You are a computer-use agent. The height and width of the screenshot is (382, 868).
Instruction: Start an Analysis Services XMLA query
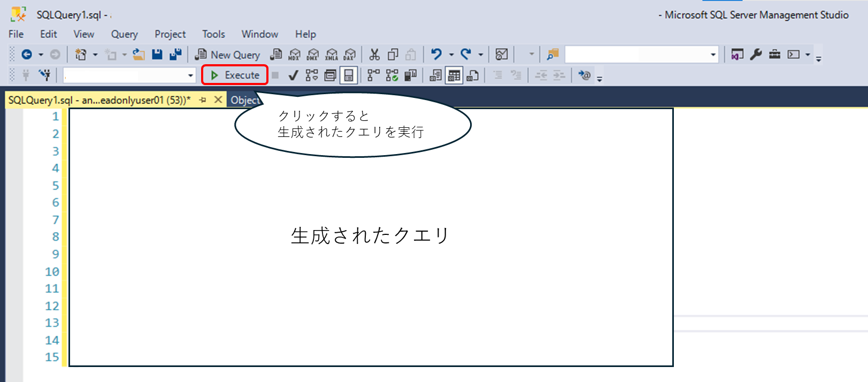click(332, 55)
